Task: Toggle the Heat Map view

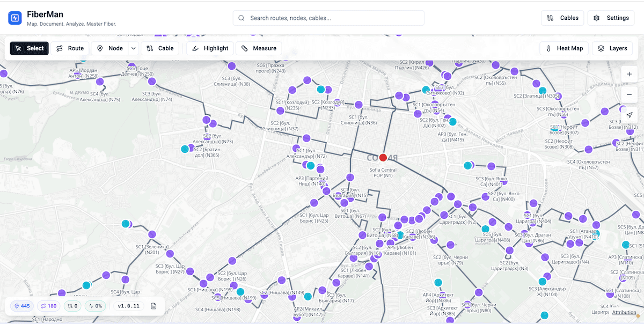Action: (563, 48)
